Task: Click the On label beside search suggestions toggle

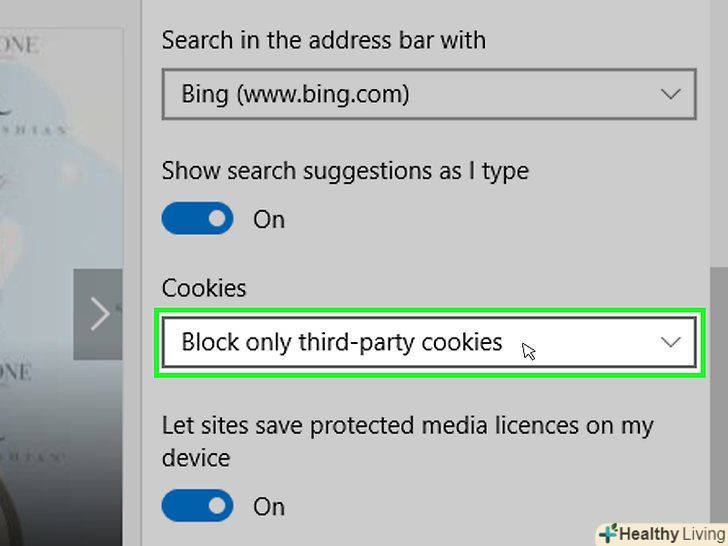Action: coord(269,219)
